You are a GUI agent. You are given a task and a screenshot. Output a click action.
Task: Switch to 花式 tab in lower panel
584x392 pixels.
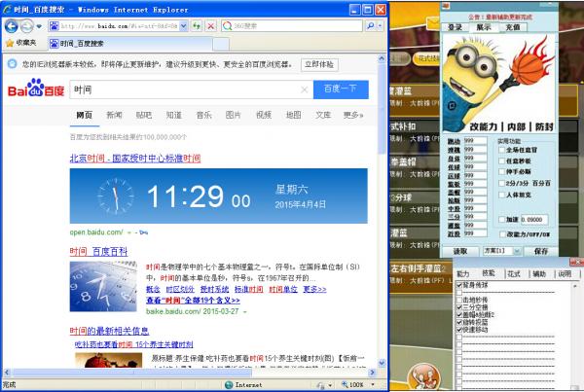click(514, 274)
